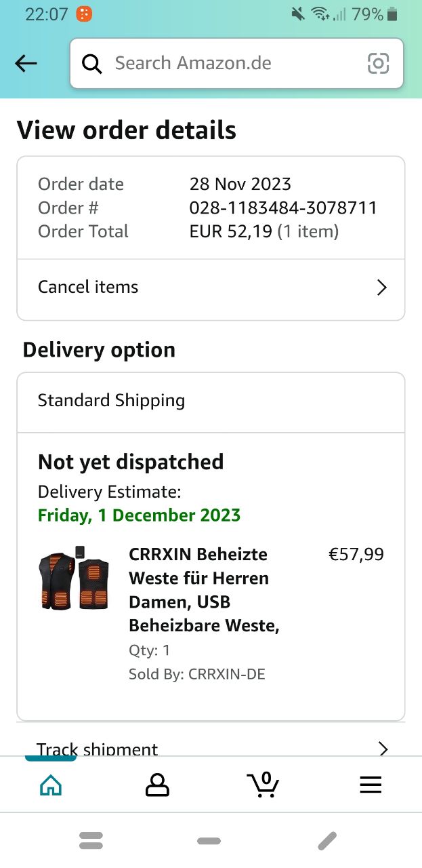Tap the battery indicator in status bar

[x=392, y=14]
